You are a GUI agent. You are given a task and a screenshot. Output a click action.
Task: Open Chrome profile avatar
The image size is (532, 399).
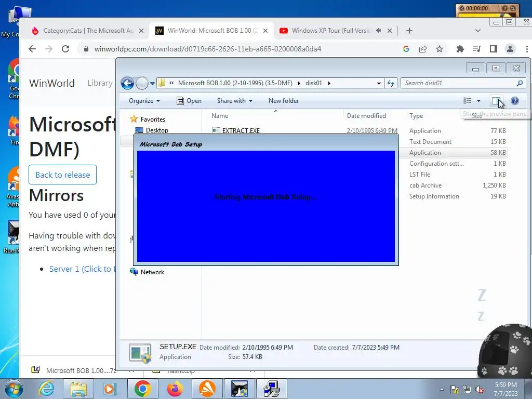click(510, 49)
